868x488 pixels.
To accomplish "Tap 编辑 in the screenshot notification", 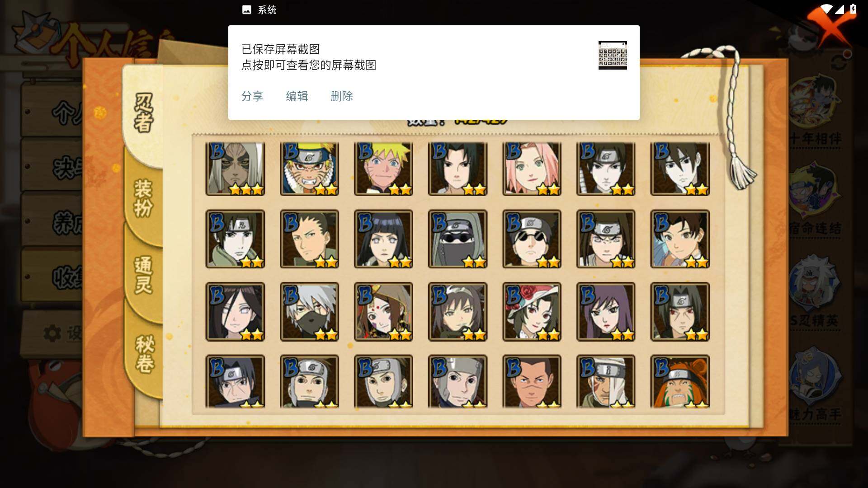I will pyautogui.click(x=297, y=96).
